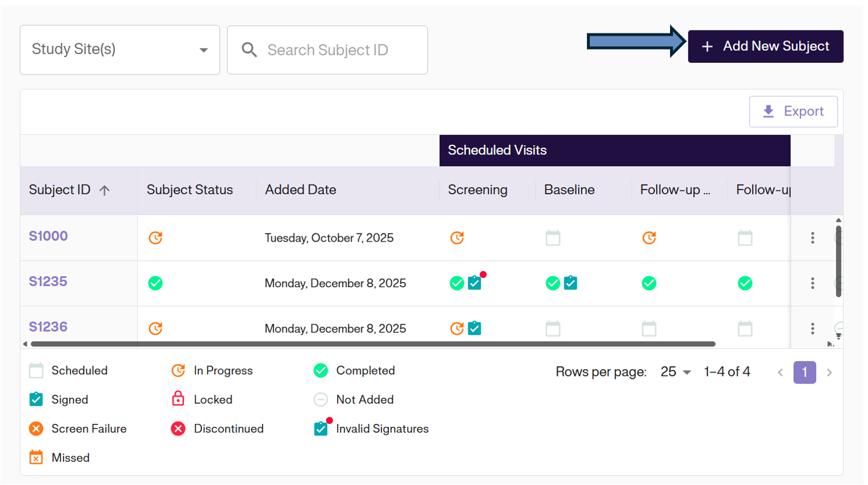868x485 pixels.
Task: Open the search magnifier icon
Action: click(249, 50)
